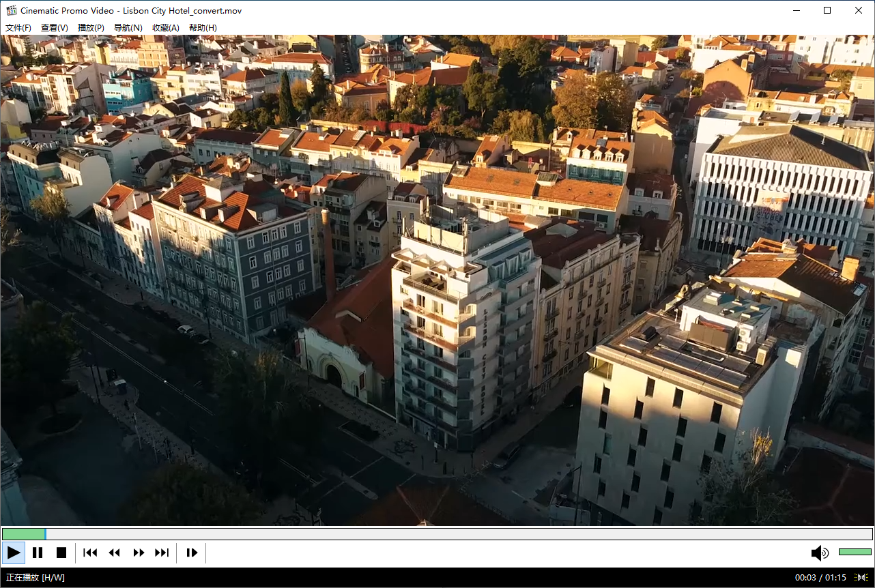This screenshot has height=588, width=875.
Task: Step forward one frame
Action: click(192, 553)
